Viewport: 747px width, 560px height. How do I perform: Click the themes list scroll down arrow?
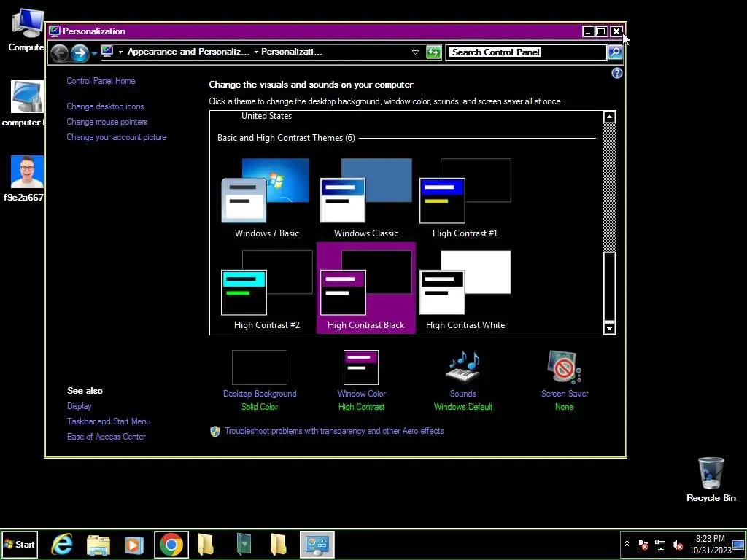click(609, 328)
